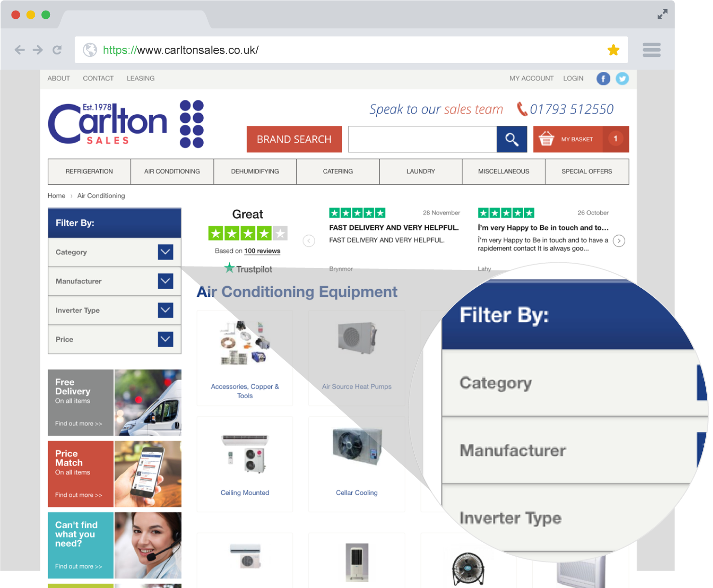The image size is (713, 588).
Task: Click the globe icon in the address bar
Action: tap(90, 50)
